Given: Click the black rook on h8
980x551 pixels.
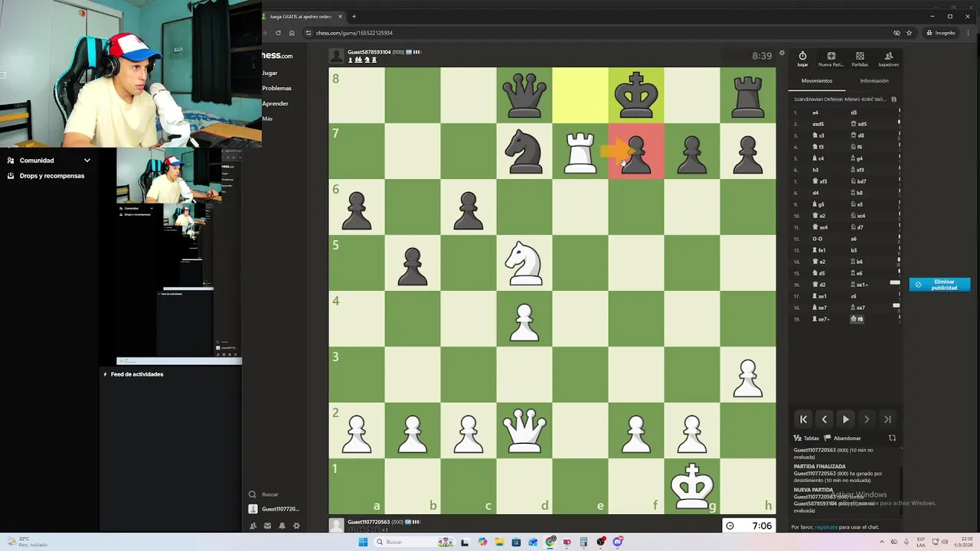Looking at the screenshot, I should 748,96.
